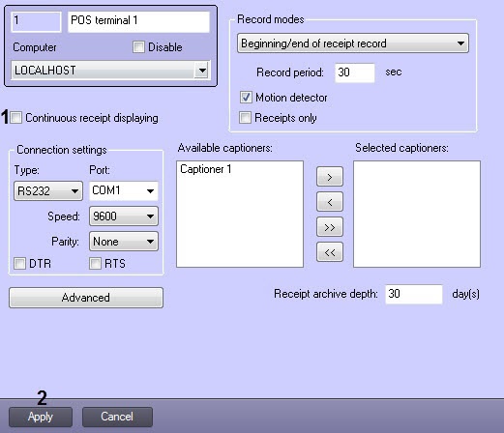The width and height of the screenshot is (504, 433).
Task: Check the Receipts only option
Action: tap(245, 118)
